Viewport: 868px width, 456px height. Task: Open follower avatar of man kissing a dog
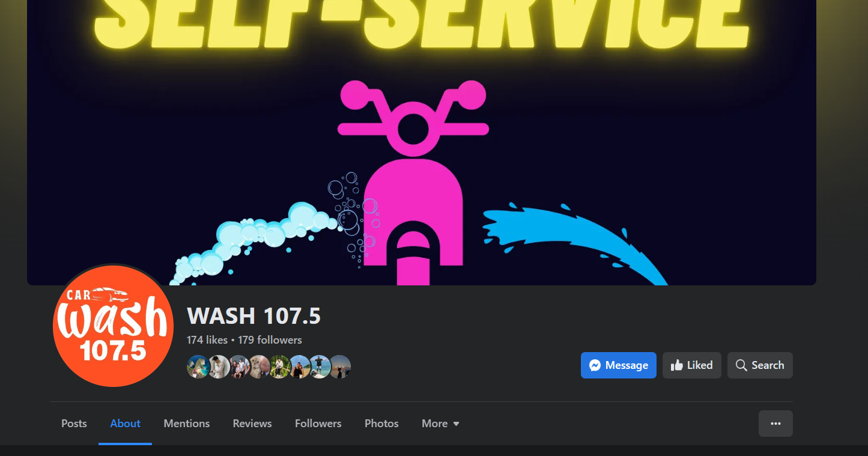click(x=259, y=366)
